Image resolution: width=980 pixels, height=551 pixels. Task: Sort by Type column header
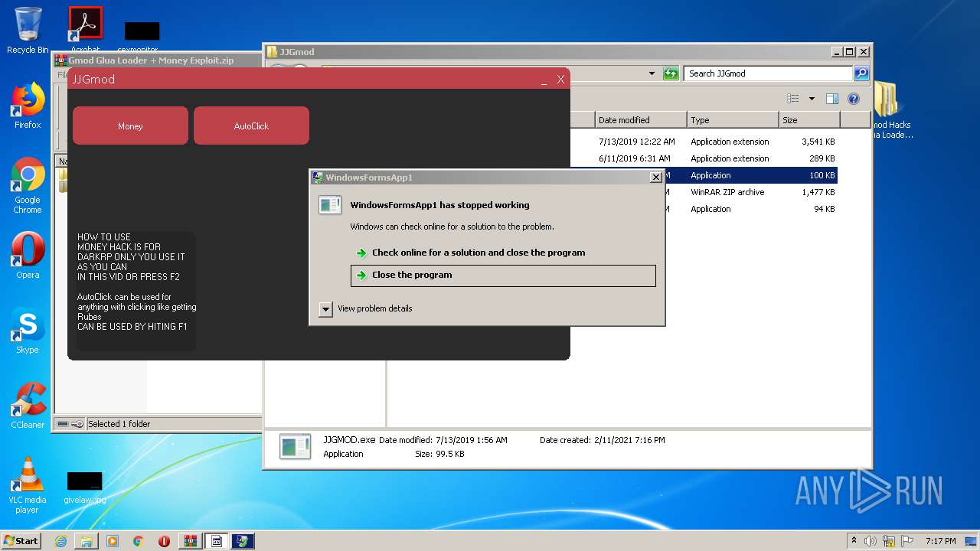coord(733,120)
